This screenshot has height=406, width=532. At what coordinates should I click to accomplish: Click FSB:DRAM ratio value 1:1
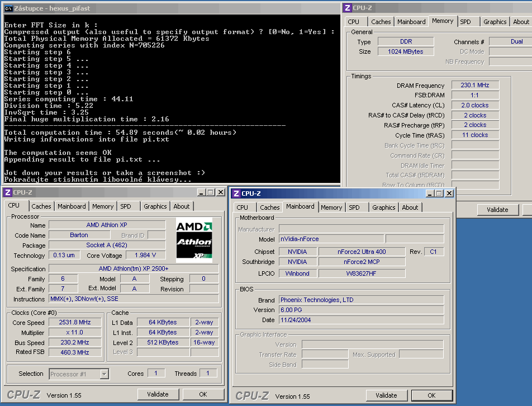[475, 95]
